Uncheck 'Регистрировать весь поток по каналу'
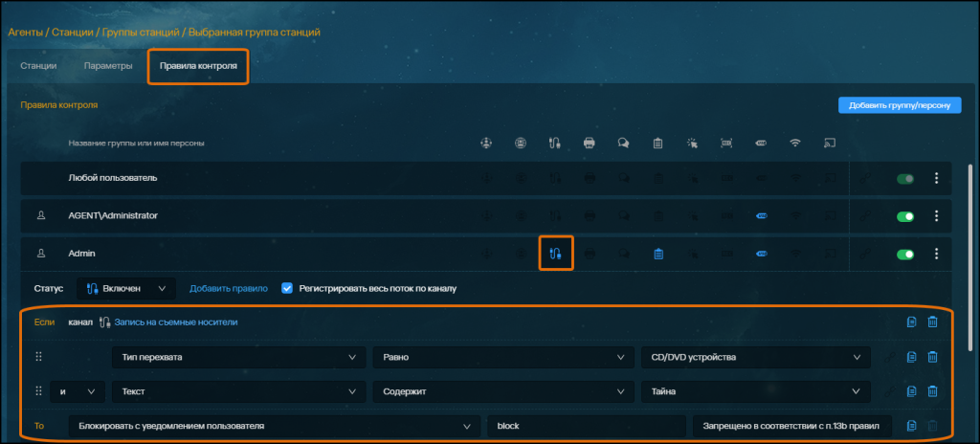Viewport: 980px width, 444px height. pyautogui.click(x=287, y=288)
